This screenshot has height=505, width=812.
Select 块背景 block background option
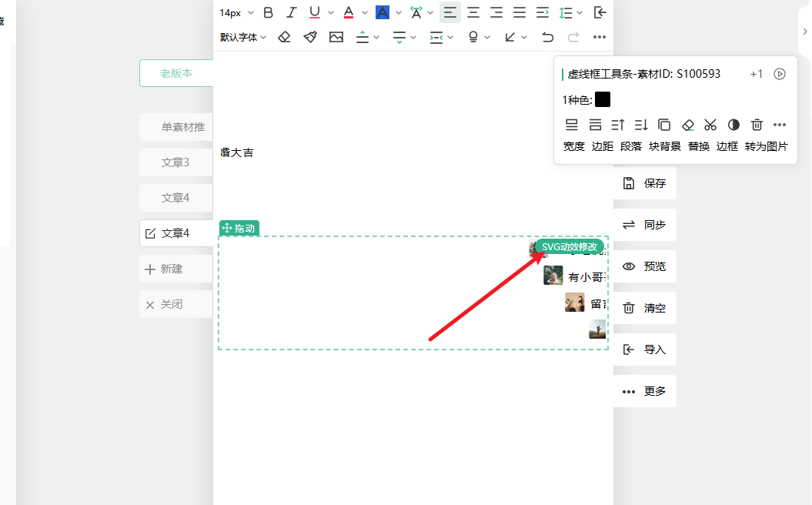pos(665,146)
